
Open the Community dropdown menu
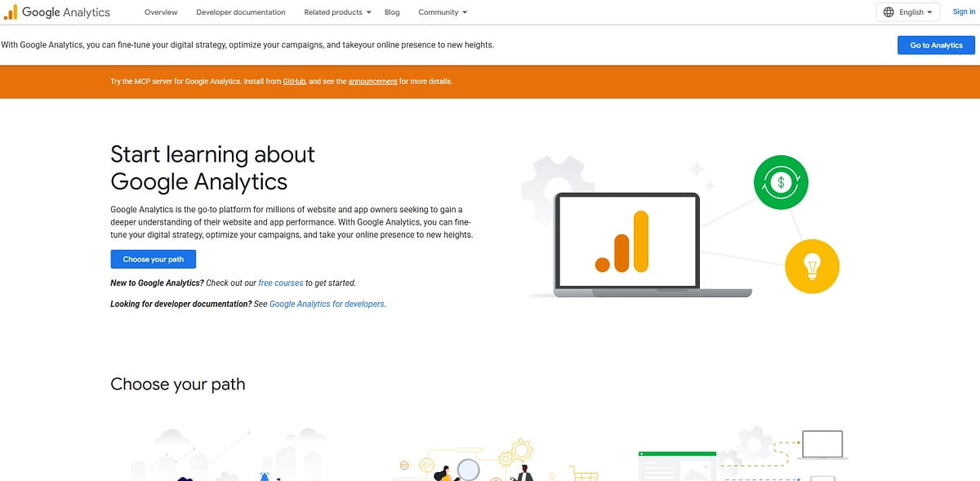pyautogui.click(x=441, y=12)
